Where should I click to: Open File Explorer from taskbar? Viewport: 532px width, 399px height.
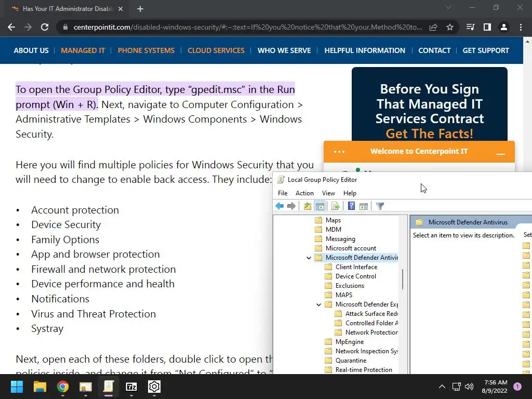39,387
